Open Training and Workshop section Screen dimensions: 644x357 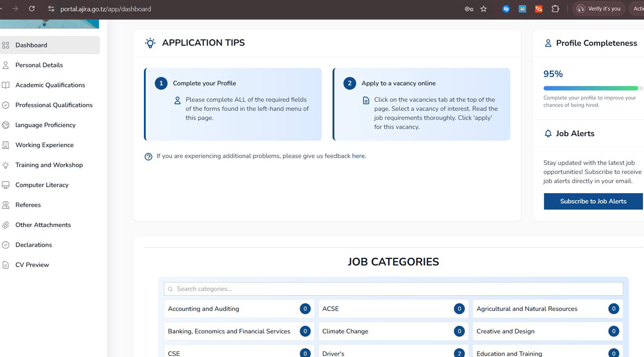point(49,165)
